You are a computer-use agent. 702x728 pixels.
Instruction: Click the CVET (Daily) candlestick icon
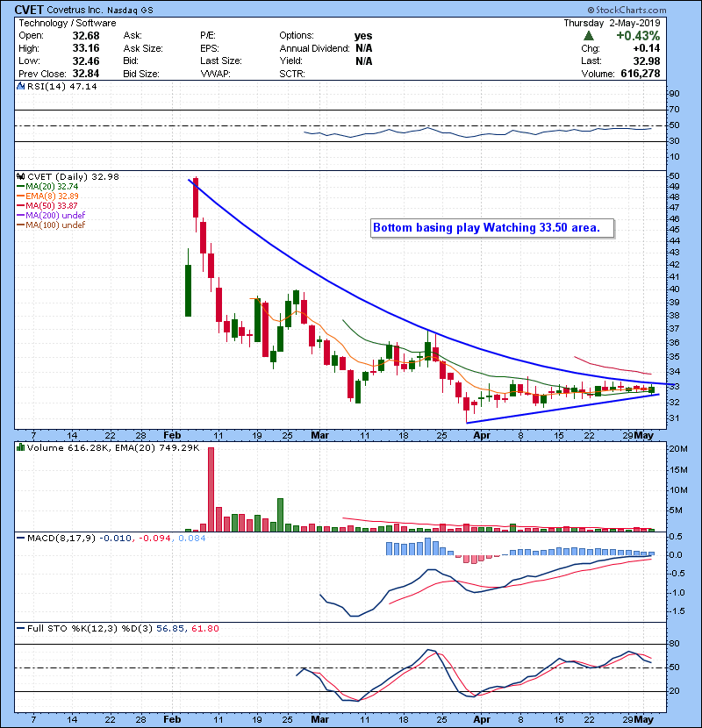pos(21,177)
